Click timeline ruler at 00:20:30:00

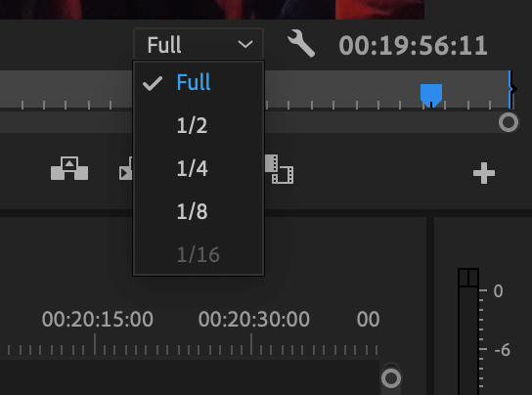pyautogui.click(x=251, y=344)
